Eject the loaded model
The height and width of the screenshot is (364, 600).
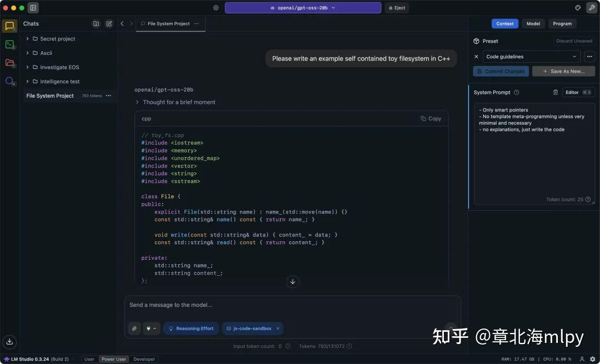[397, 8]
